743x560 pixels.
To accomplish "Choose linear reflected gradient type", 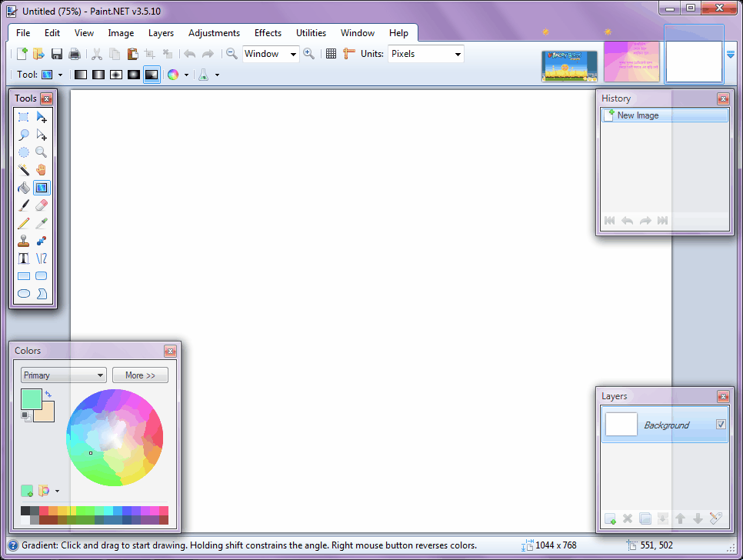I will [x=98, y=75].
